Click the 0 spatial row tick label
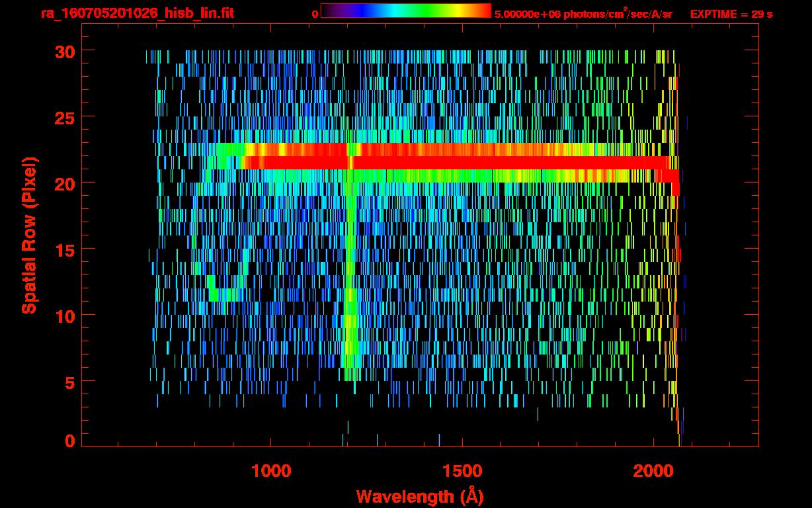Image resolution: width=812 pixels, height=508 pixels. pyautogui.click(x=70, y=441)
